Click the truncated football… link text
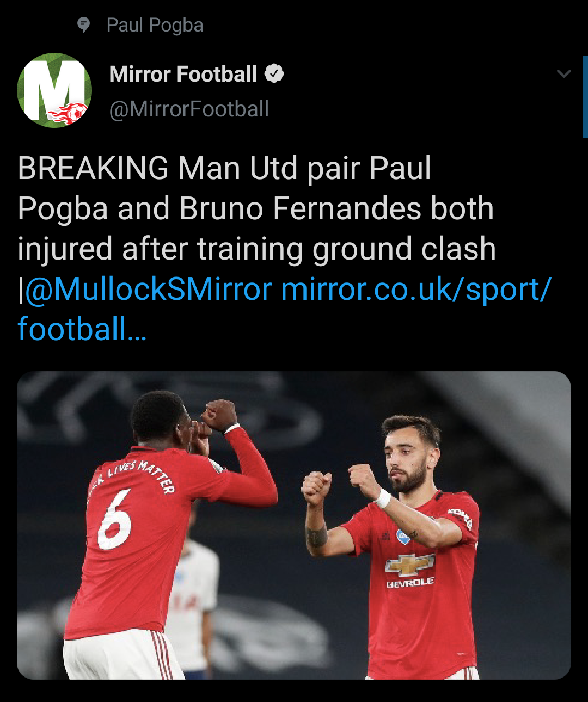Image resolution: width=588 pixels, height=702 pixels. click(x=82, y=329)
